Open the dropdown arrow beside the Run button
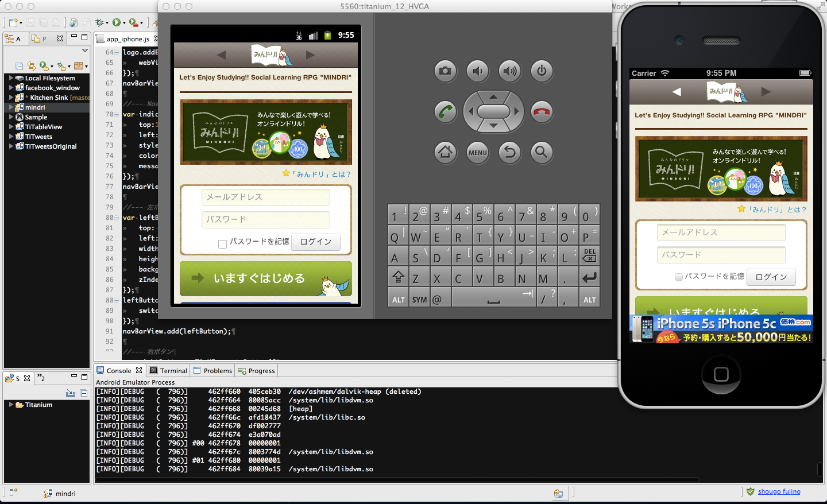 pos(124,23)
